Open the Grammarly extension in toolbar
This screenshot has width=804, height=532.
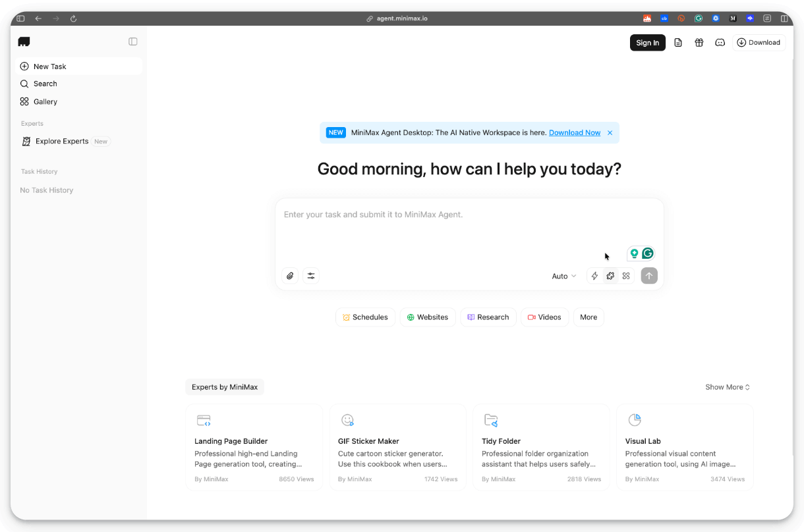point(699,18)
